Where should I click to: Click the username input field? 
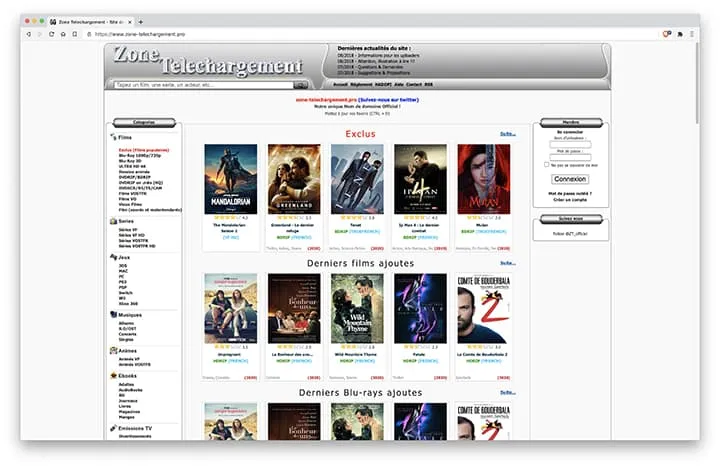570,145
